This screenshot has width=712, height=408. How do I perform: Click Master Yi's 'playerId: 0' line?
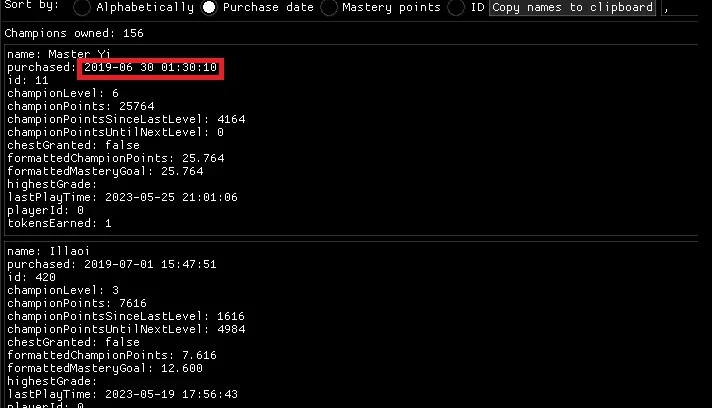pos(45,210)
